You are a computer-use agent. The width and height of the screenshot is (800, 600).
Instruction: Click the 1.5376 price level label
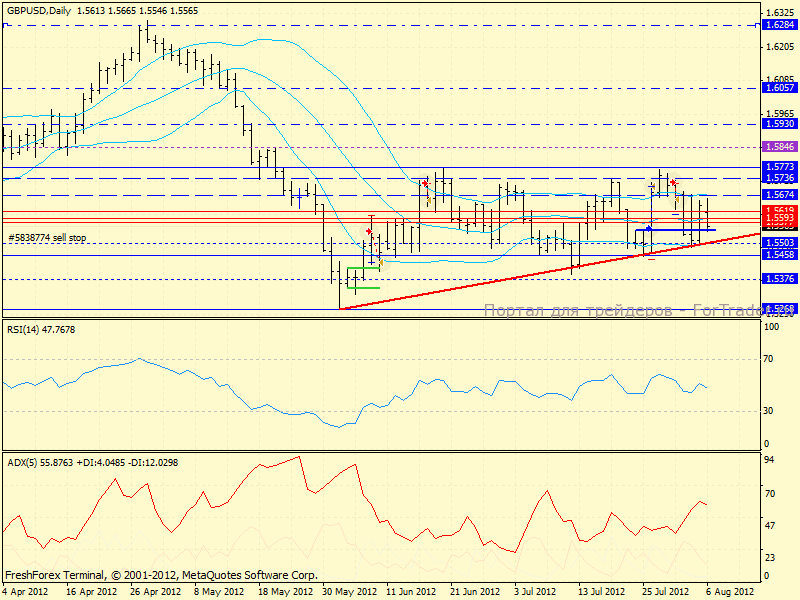[x=778, y=279]
